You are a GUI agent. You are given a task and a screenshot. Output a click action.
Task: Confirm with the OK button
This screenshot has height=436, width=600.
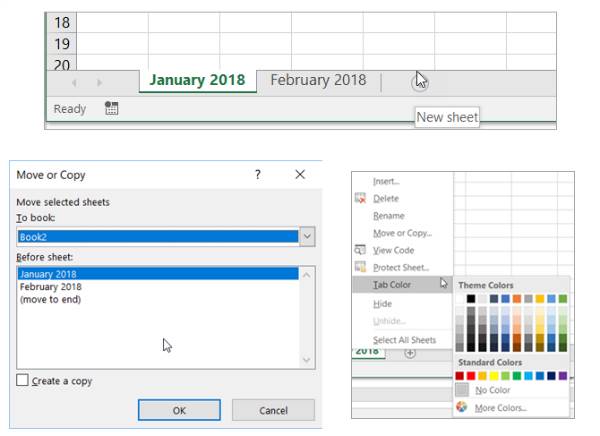pyautogui.click(x=179, y=410)
